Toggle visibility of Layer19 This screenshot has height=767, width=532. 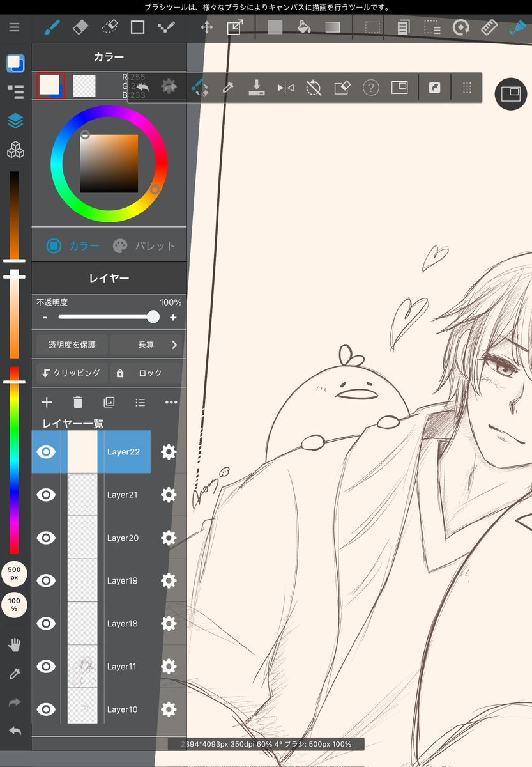point(47,580)
